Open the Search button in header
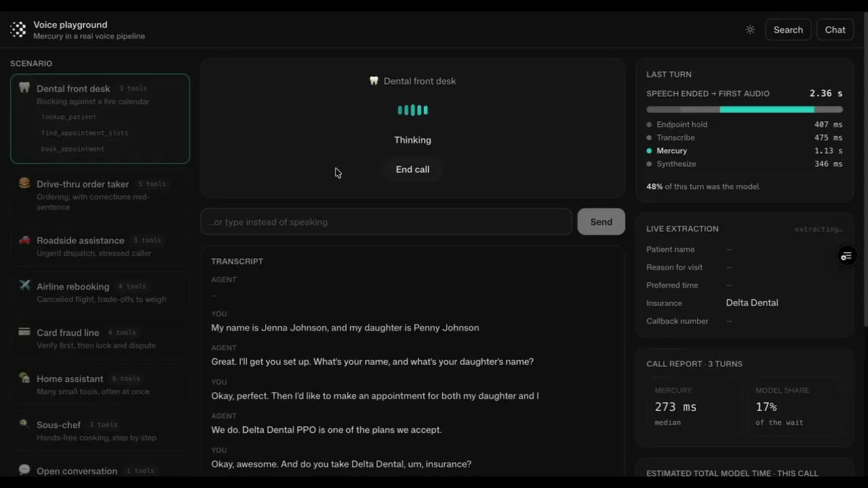This screenshot has height=488, width=868. (788, 30)
